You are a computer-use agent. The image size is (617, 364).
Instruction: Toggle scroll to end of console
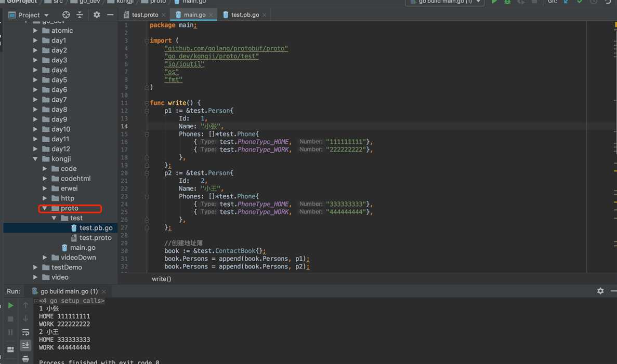25,345
